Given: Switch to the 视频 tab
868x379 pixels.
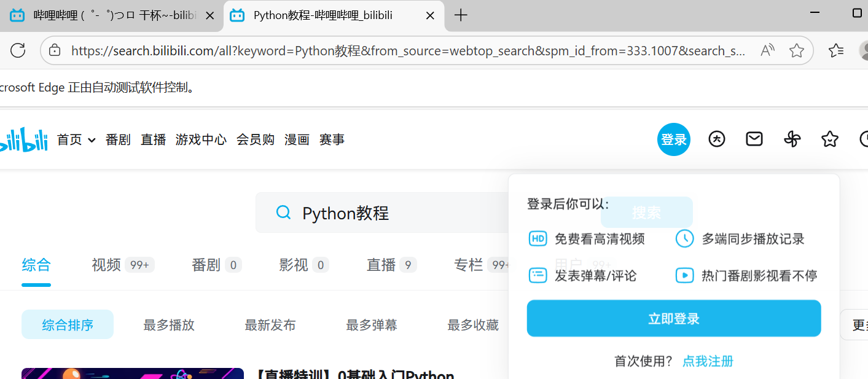Looking at the screenshot, I should 123,265.
